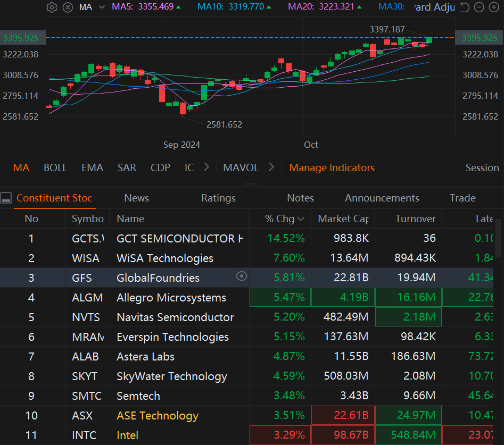Click the left 3395.925 price tag
This screenshot has height=445, width=504.
coord(23,38)
